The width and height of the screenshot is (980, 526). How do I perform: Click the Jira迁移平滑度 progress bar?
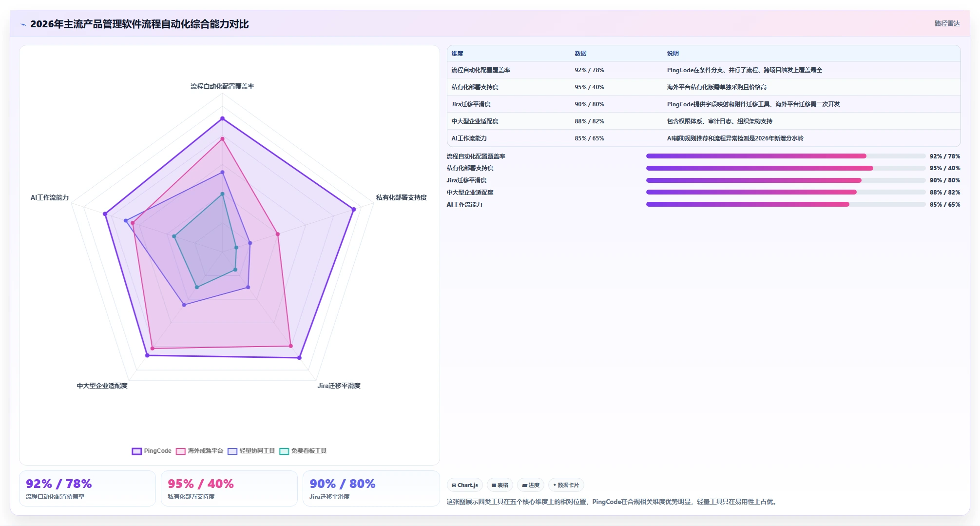(x=786, y=180)
